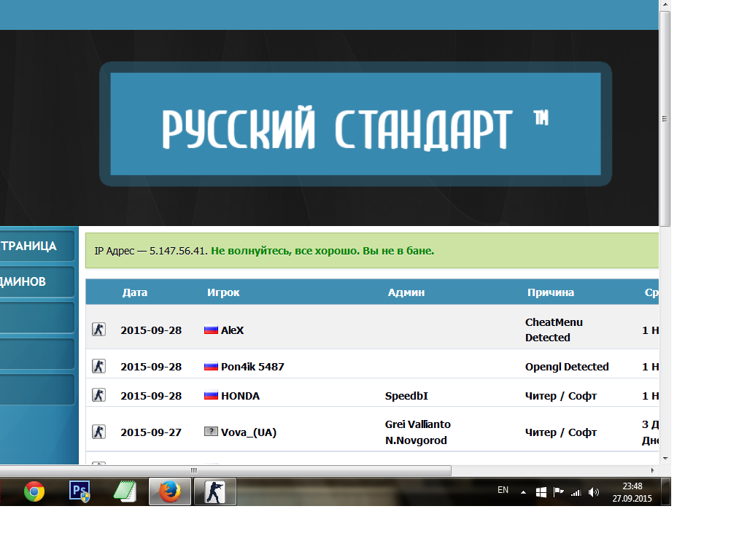Viewport: 747px width, 560px height.
Task: Switch to the Firefox taskbar window
Action: click(169, 491)
